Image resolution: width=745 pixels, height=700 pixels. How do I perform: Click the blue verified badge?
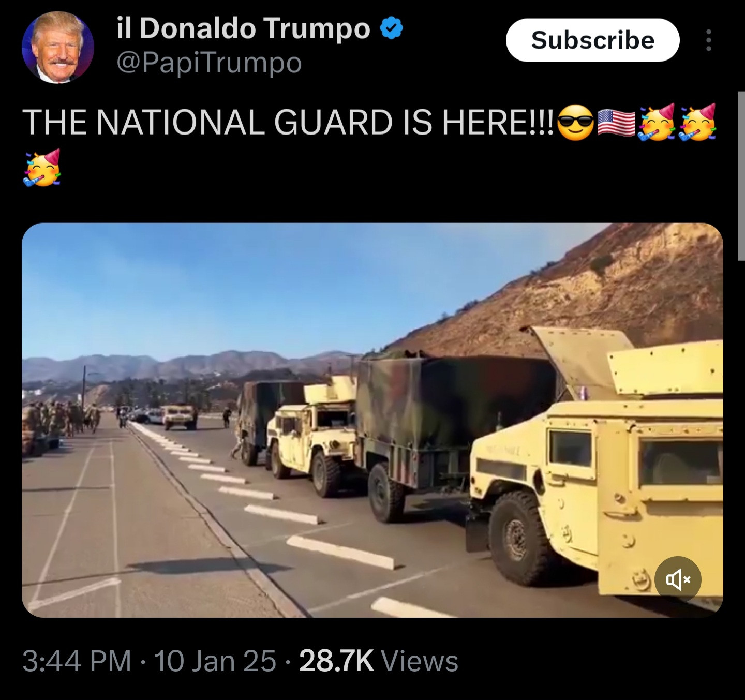(392, 28)
